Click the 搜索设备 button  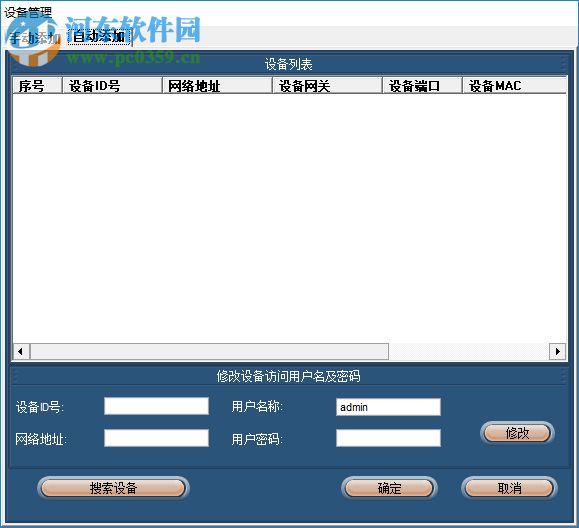113,488
